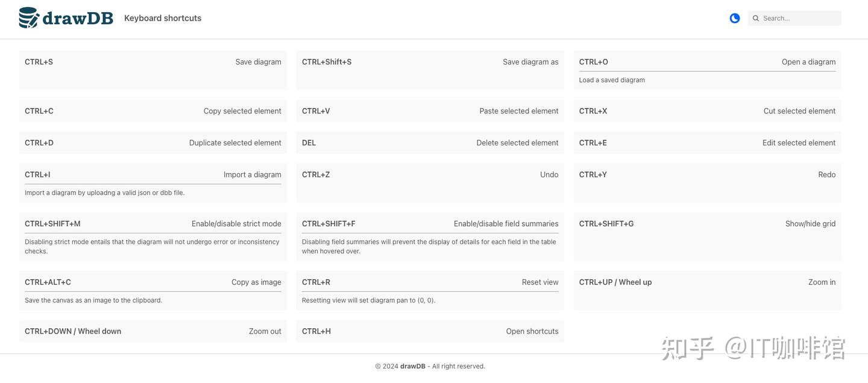868x383 pixels.
Task: Toggle dark mode with the moon icon
Action: click(735, 18)
